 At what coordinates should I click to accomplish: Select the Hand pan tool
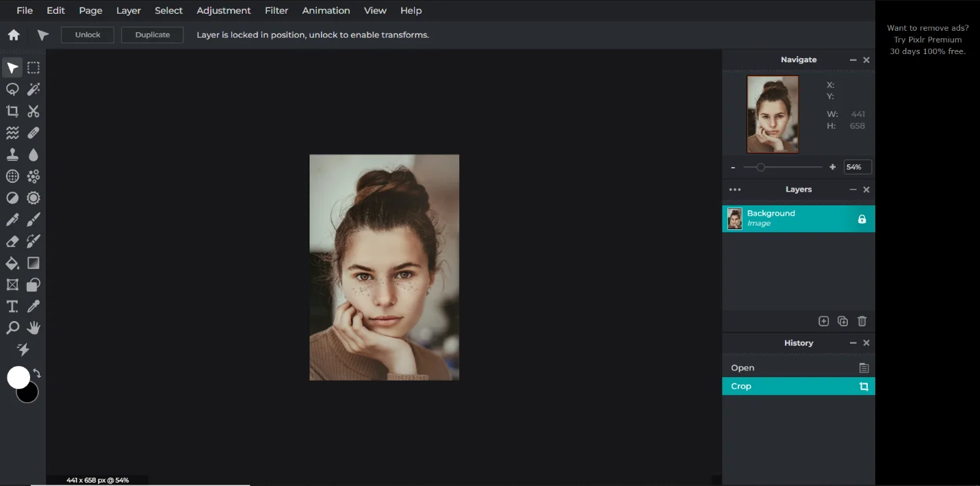tap(34, 328)
